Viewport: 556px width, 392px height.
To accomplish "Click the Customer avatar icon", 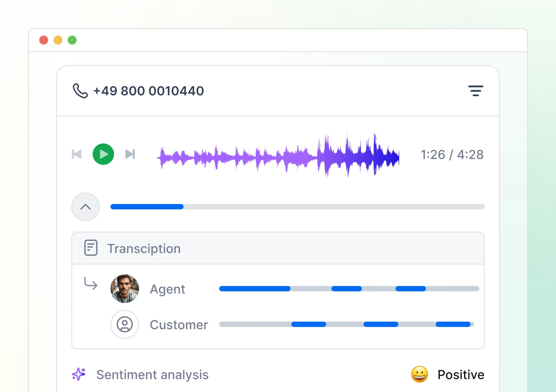I will pyautogui.click(x=125, y=324).
